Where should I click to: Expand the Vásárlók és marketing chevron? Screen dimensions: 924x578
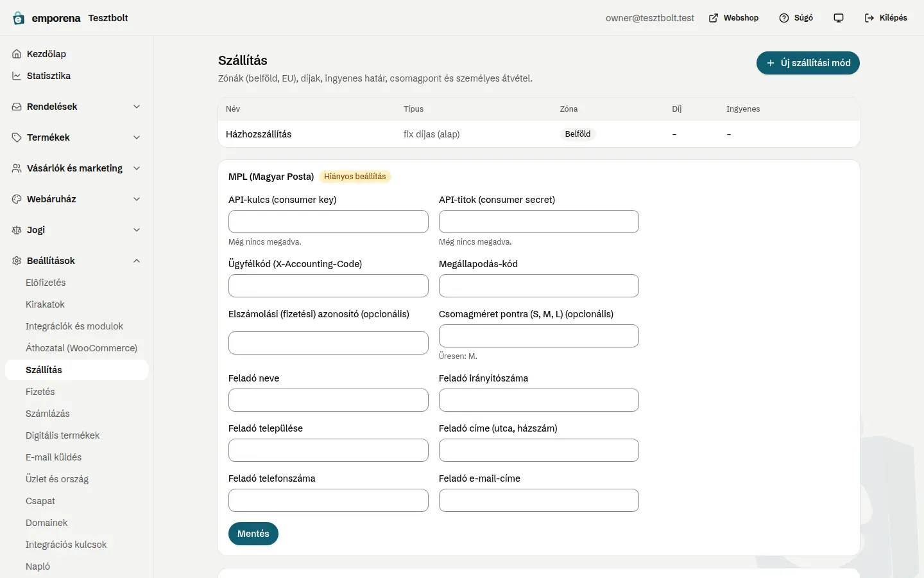[x=137, y=168]
